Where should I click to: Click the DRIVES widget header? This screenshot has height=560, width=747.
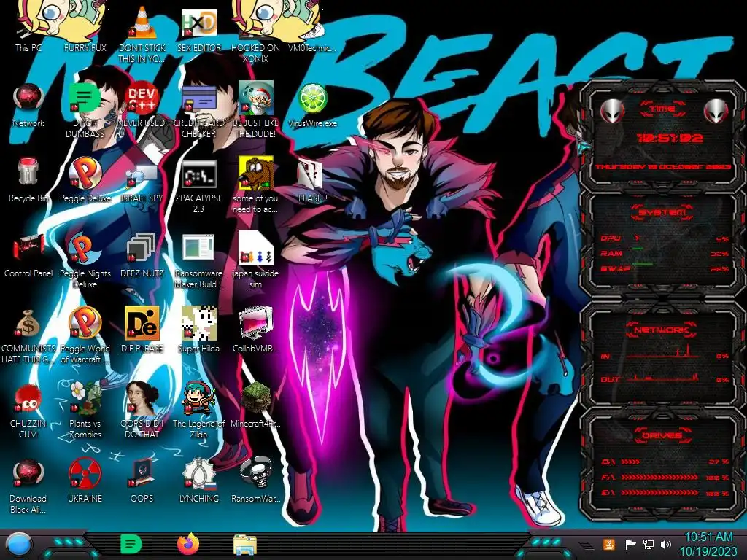coord(662,435)
